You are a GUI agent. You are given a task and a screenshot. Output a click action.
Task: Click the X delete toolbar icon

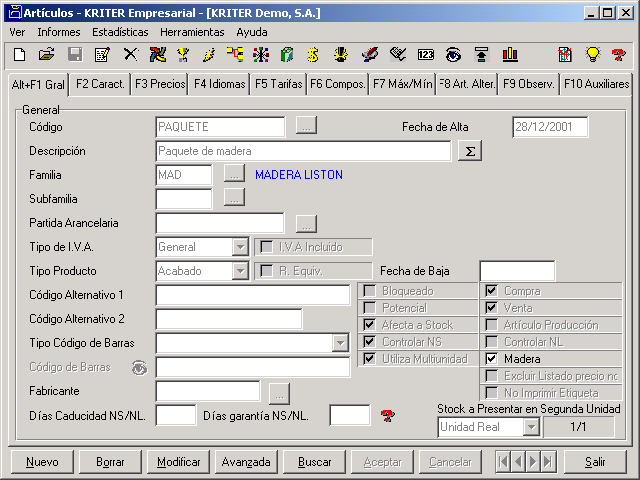pyautogui.click(x=131, y=54)
